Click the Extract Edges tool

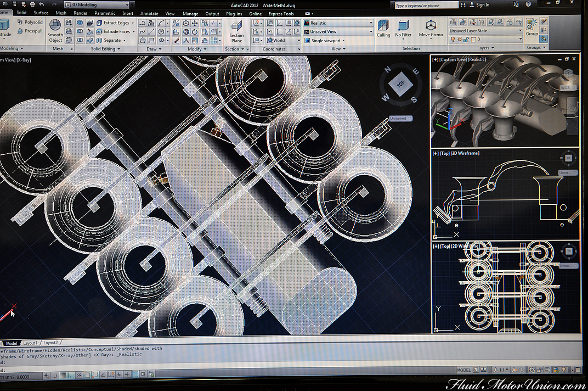point(112,23)
